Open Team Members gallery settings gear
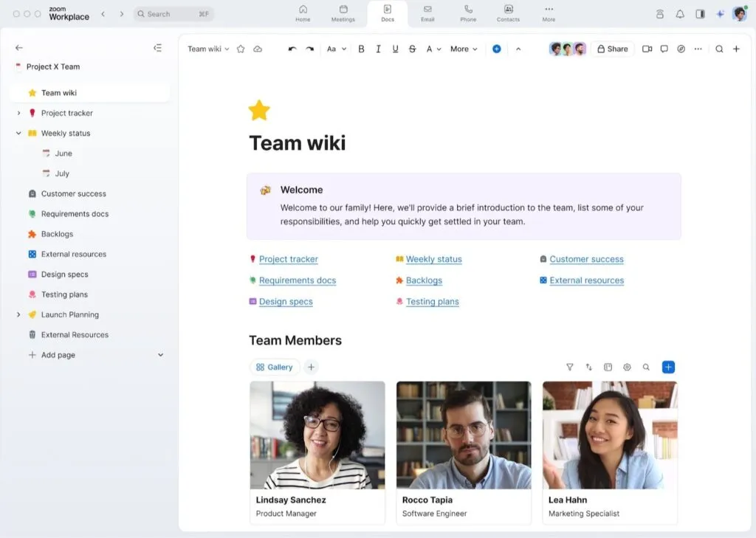Viewport: 756px width, 538px height. [x=627, y=367]
